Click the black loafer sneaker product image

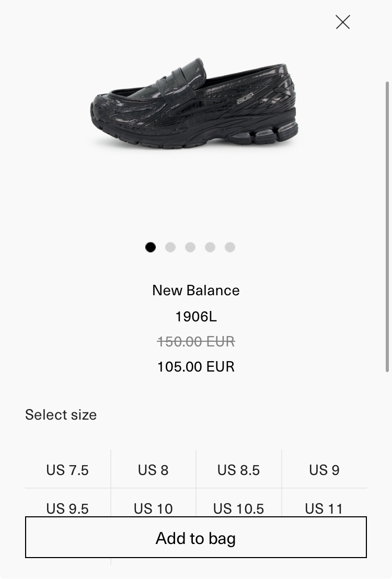(194, 105)
